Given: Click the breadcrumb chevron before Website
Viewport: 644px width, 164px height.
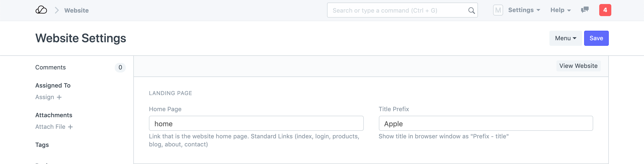Looking at the screenshot, I should pos(57,10).
